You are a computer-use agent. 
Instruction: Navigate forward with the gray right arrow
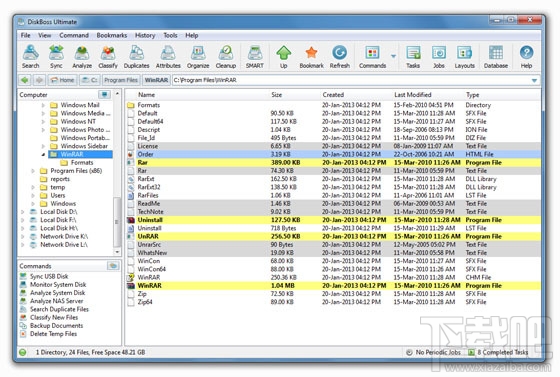39,80
